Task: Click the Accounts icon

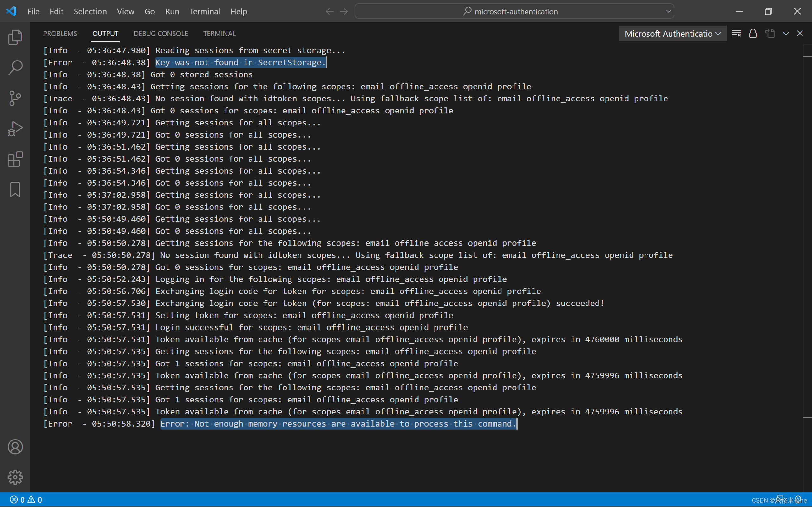Action: 15,447
